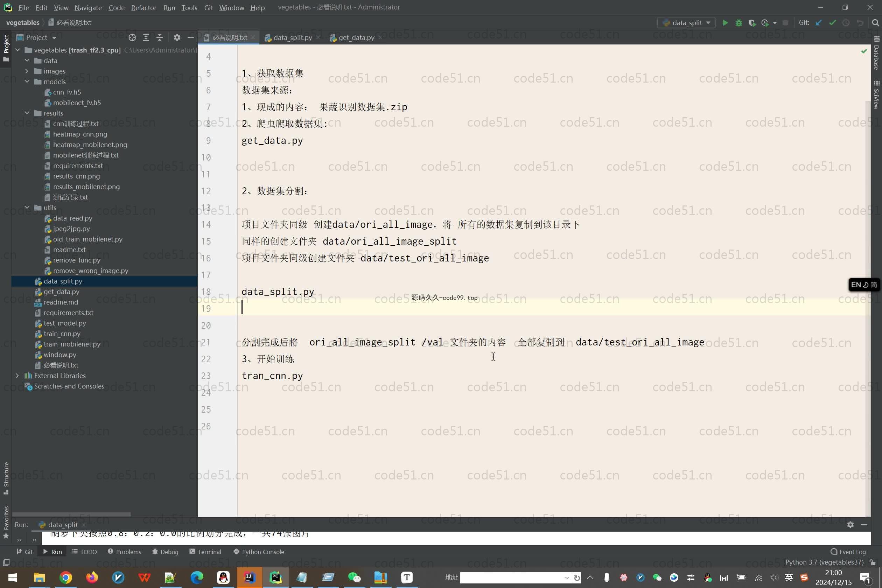
Task: Open the TODO tool window
Action: pos(85,552)
